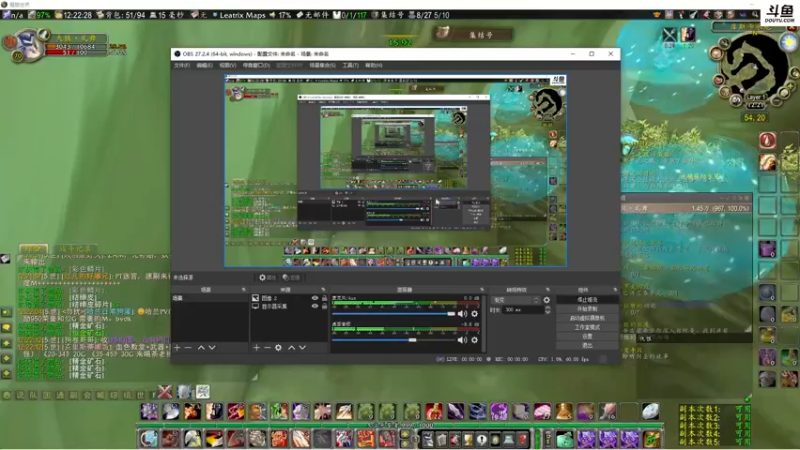Open the 工具(T) Tools menu
This screenshot has width=800, height=450.
click(x=350, y=65)
